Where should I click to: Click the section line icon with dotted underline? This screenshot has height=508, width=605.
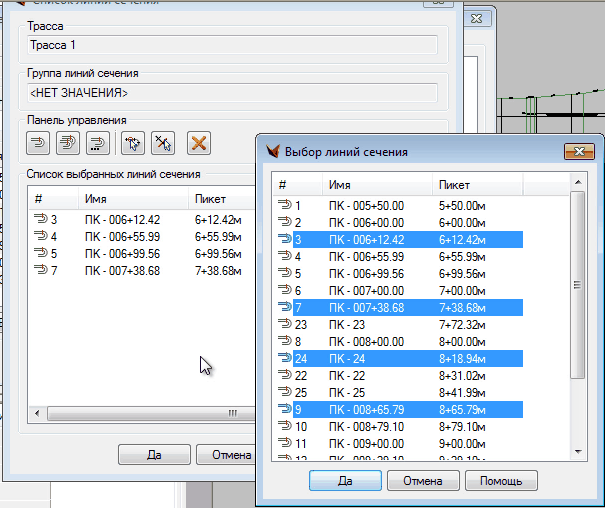pyautogui.click(x=97, y=143)
